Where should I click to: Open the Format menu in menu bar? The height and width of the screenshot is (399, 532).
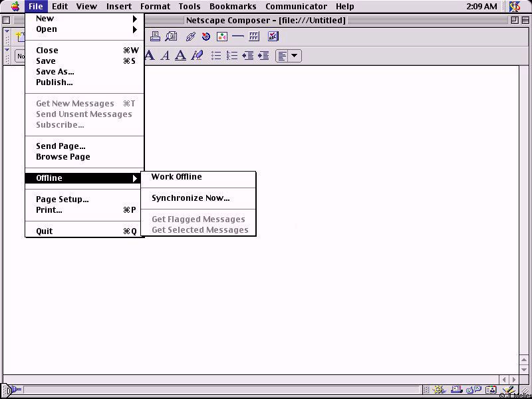click(x=155, y=7)
